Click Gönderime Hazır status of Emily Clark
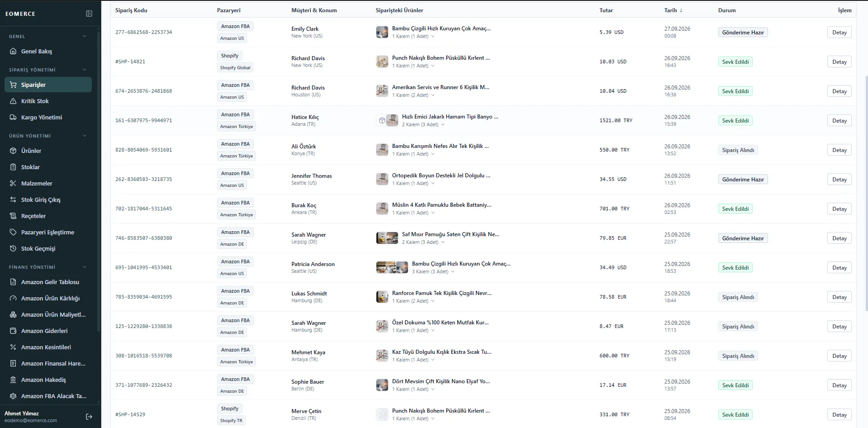Viewport: 868px width, 428px height. (743, 32)
